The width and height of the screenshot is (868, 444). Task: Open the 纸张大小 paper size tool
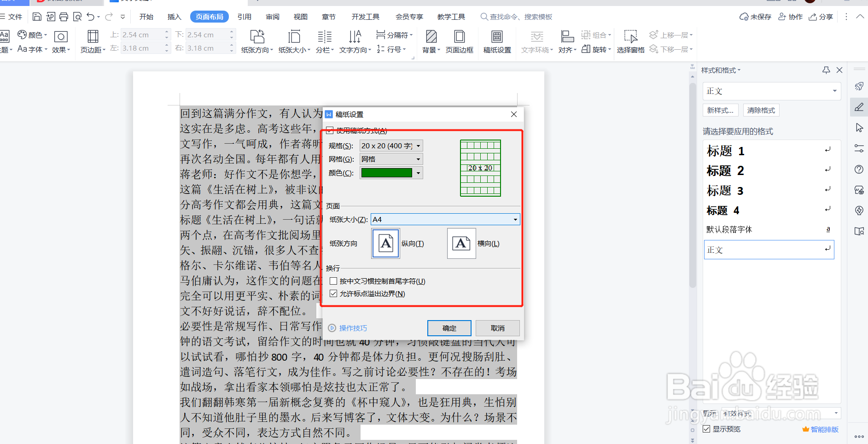click(x=294, y=41)
